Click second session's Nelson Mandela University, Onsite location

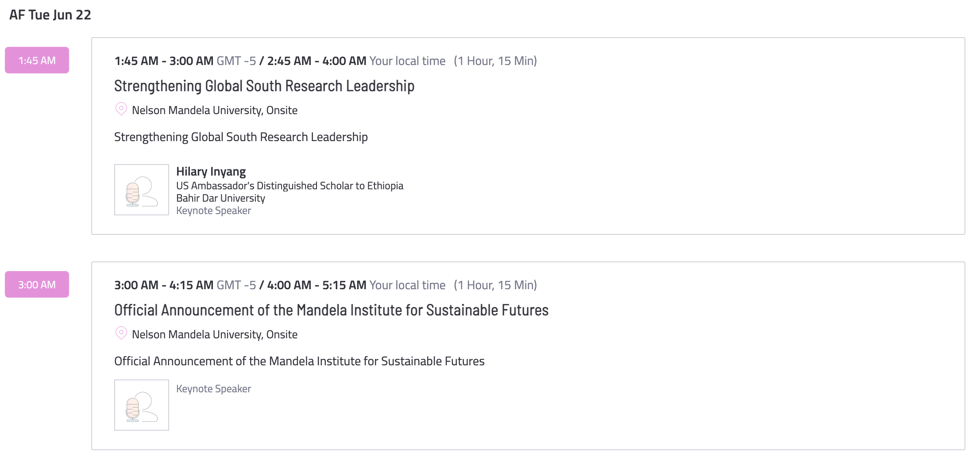tap(215, 334)
